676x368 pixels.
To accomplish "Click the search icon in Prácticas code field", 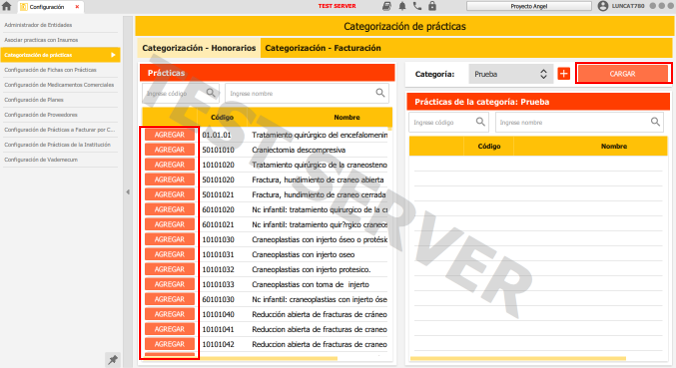I will click(211, 93).
